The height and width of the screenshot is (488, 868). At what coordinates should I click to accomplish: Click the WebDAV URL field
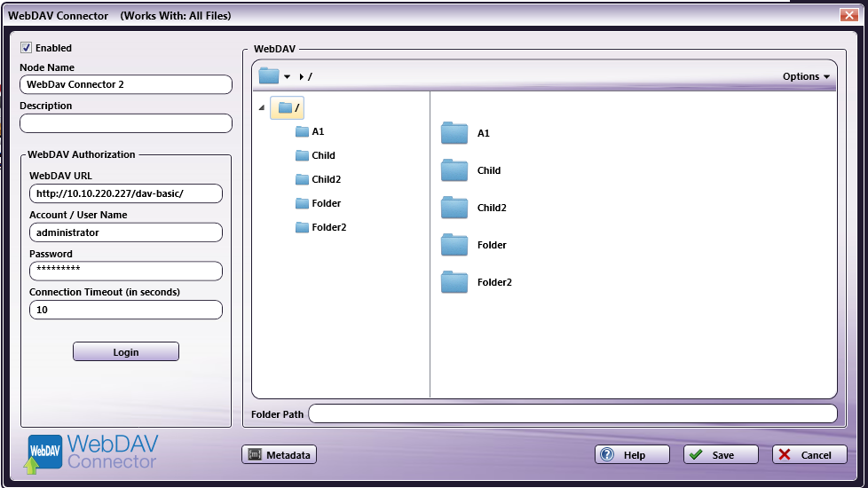(x=126, y=193)
